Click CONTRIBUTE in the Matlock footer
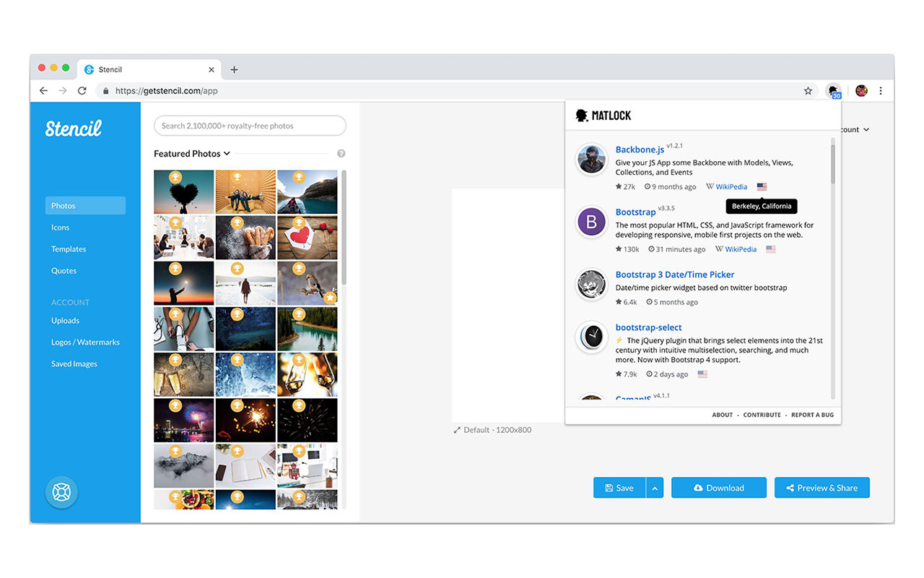 pos(762,415)
